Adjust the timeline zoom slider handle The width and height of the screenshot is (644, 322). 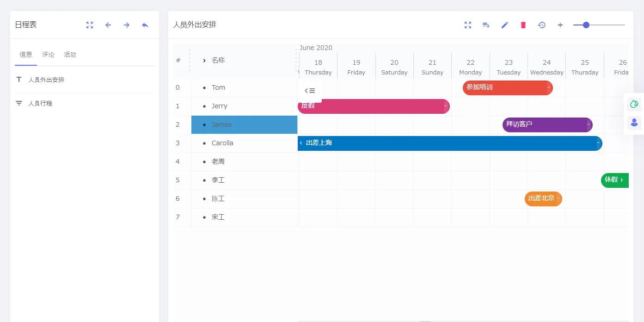586,25
